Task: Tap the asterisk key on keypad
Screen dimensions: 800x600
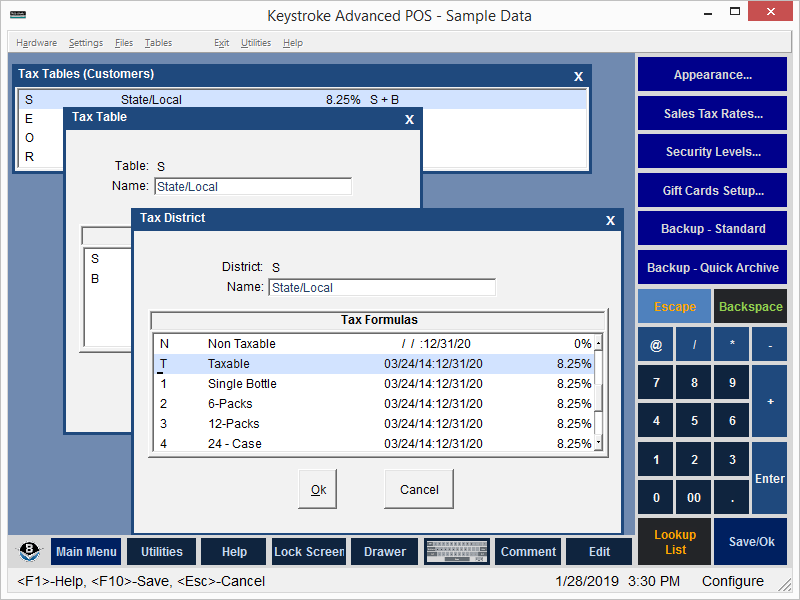Action: tap(732, 344)
